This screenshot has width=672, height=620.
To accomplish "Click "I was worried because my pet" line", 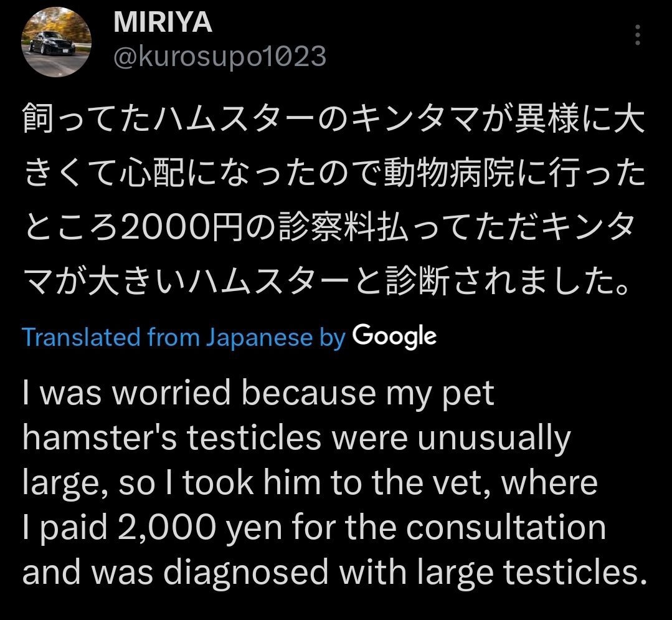I will pos(258,394).
